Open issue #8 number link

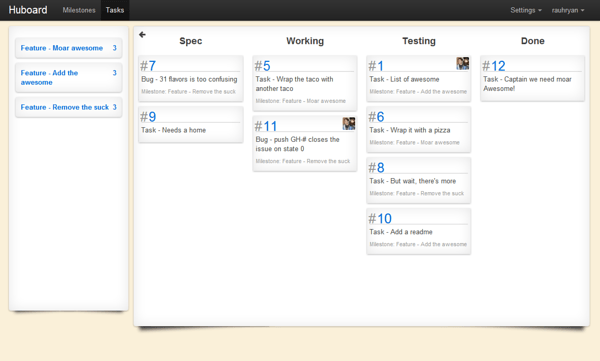[377, 168]
